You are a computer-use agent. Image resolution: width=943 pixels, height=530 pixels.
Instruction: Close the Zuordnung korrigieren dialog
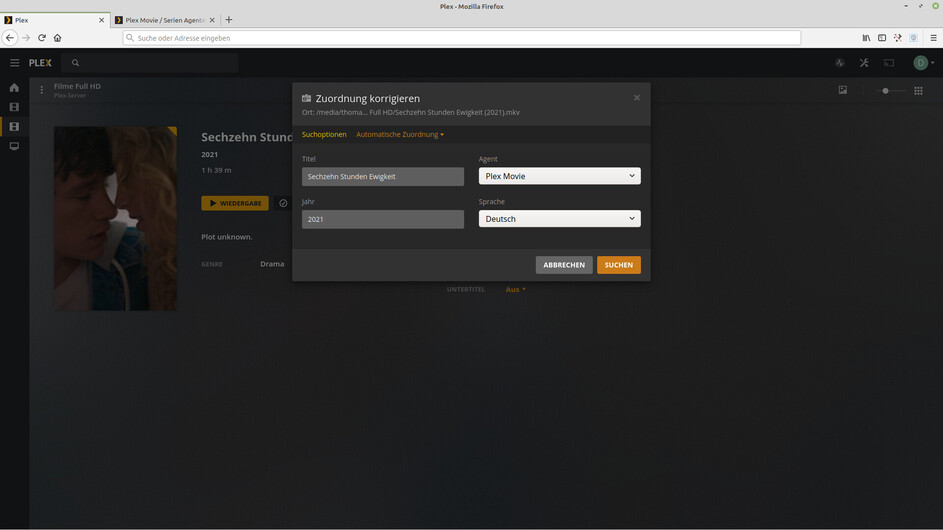coord(637,98)
